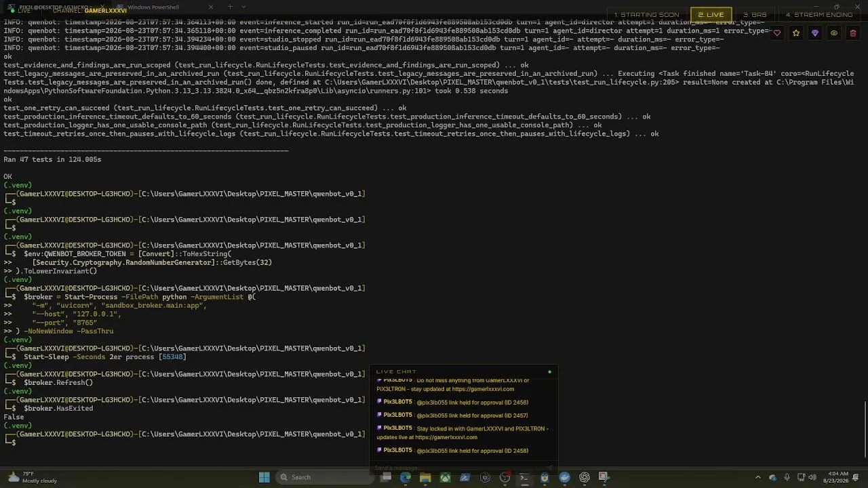
Task: Switch to the 1. Starting Soon scene
Action: pos(647,14)
